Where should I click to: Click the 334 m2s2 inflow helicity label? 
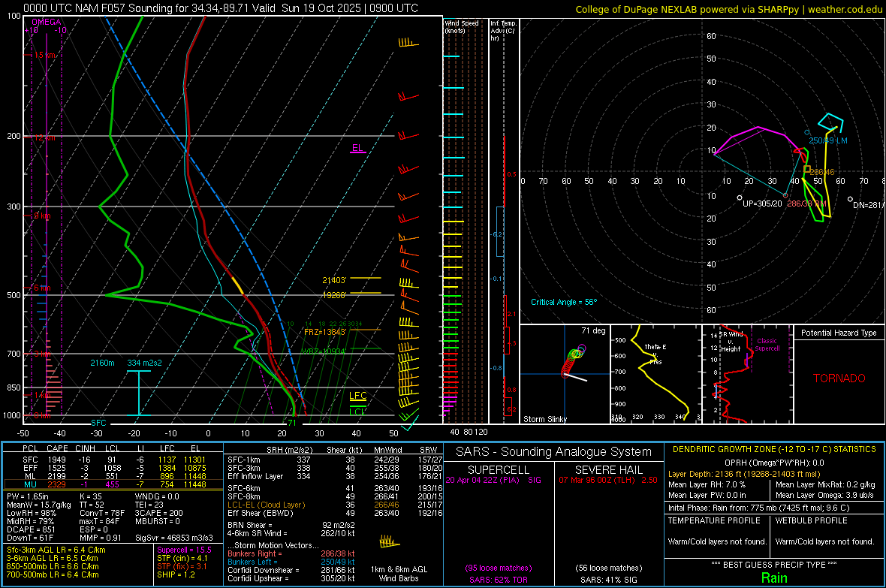(144, 363)
